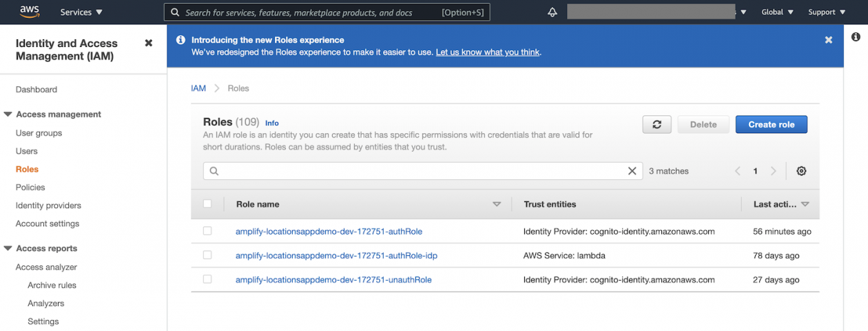Image resolution: width=868 pixels, height=331 pixels.
Task: Click the disabled Delete button
Action: coord(703,124)
